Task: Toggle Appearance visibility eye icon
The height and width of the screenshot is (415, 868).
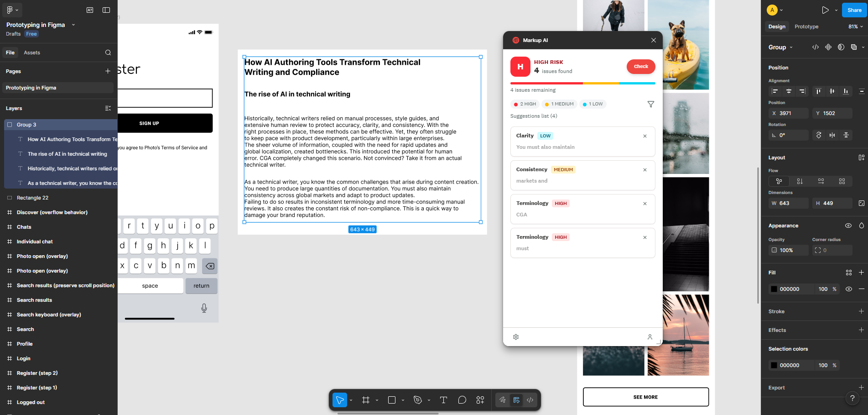Action: (848, 226)
